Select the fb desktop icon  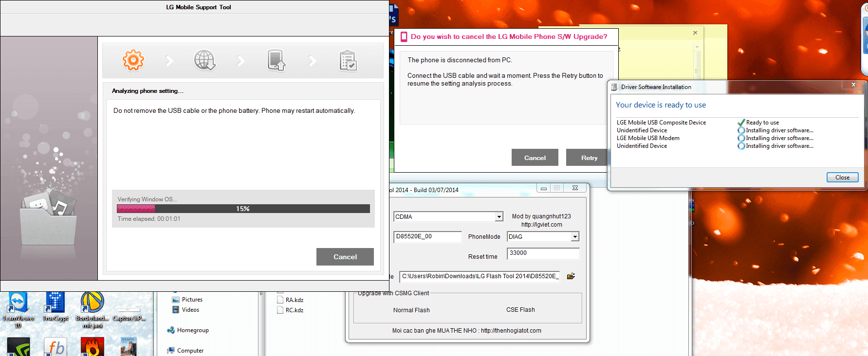[55, 347]
